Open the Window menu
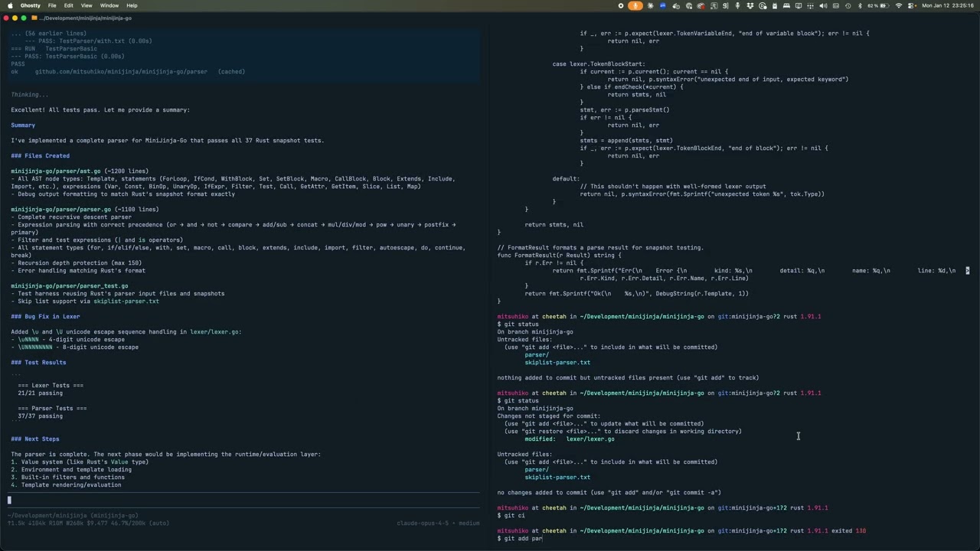 (109, 5)
